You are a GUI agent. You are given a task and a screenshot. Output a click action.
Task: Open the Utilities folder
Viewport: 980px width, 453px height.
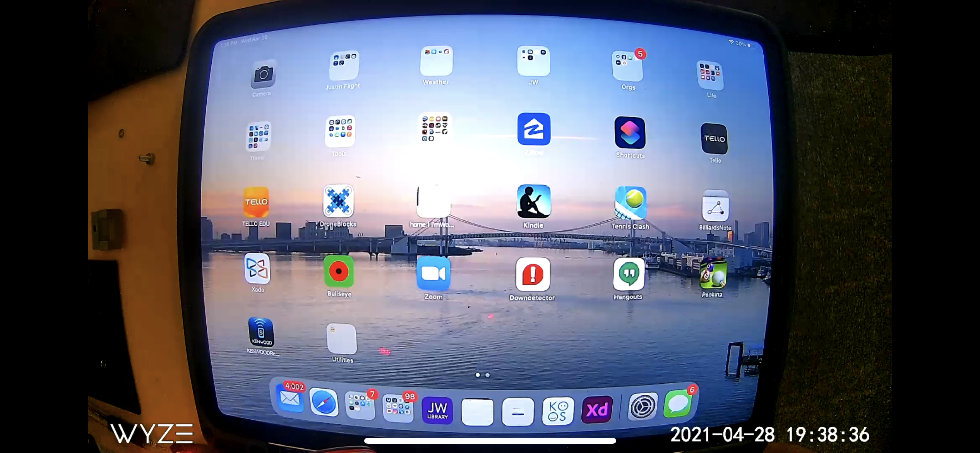[x=341, y=339]
